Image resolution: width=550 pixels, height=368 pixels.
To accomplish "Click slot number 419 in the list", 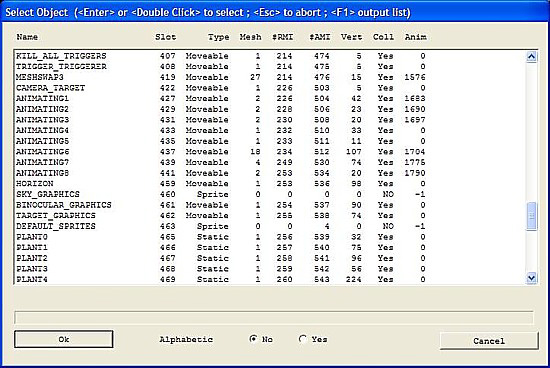I will coord(168,77).
